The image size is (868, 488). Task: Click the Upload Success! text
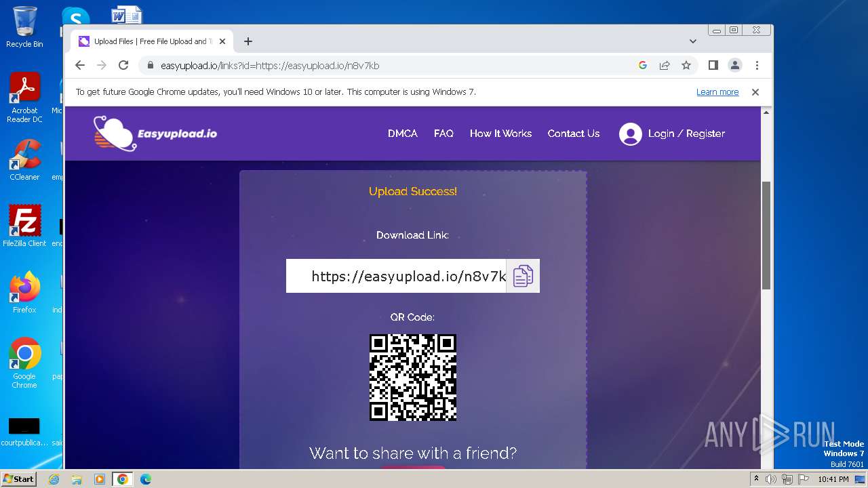click(x=413, y=192)
